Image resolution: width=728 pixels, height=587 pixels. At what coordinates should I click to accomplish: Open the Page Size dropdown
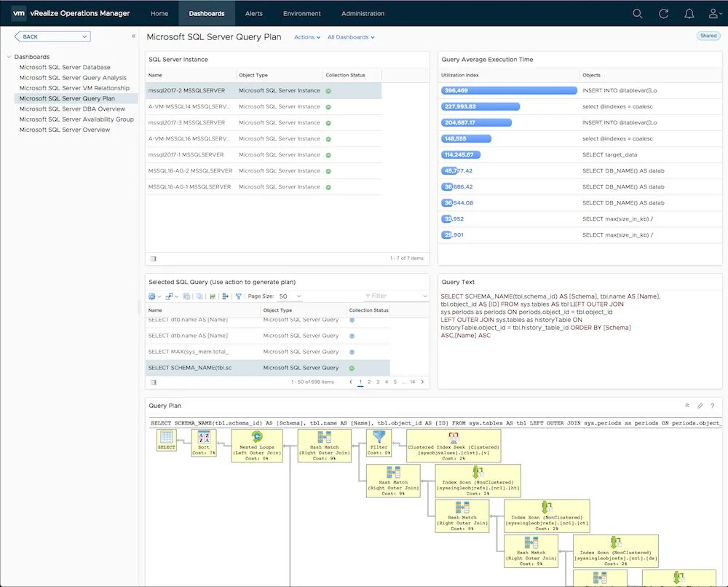290,296
